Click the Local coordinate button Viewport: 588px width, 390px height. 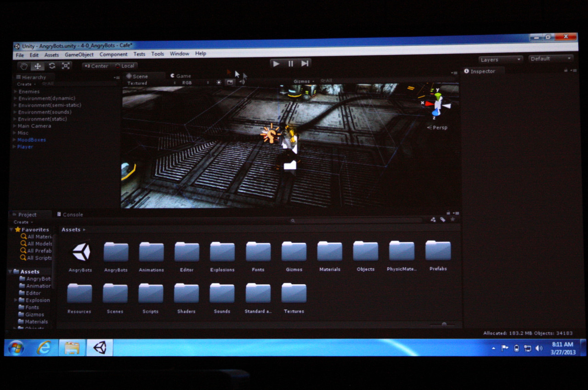(x=125, y=66)
